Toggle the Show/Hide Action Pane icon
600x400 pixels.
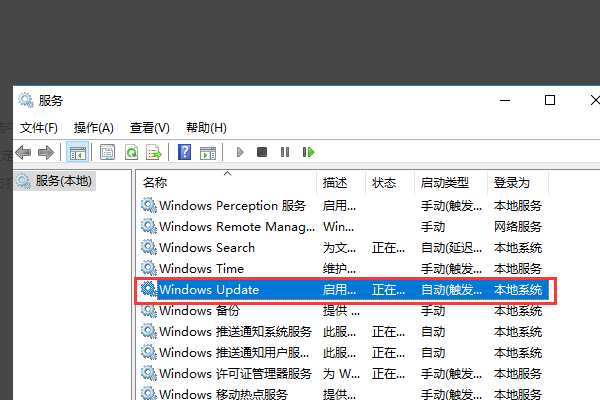click(x=208, y=152)
